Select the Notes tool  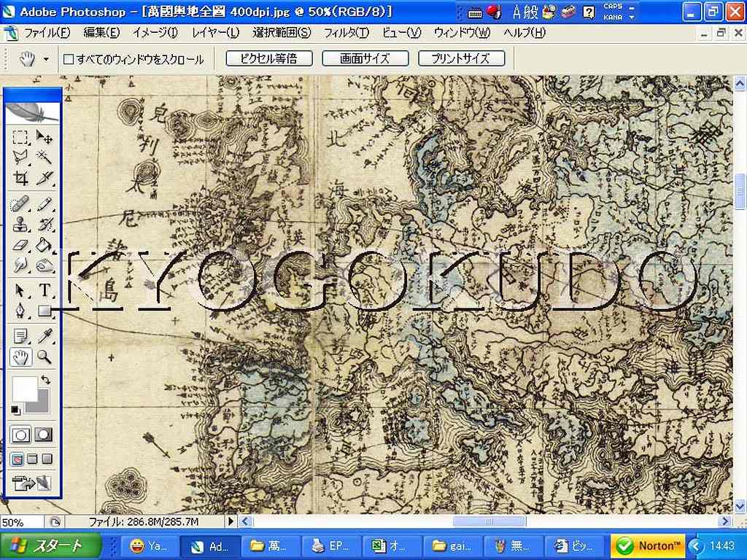coord(20,336)
